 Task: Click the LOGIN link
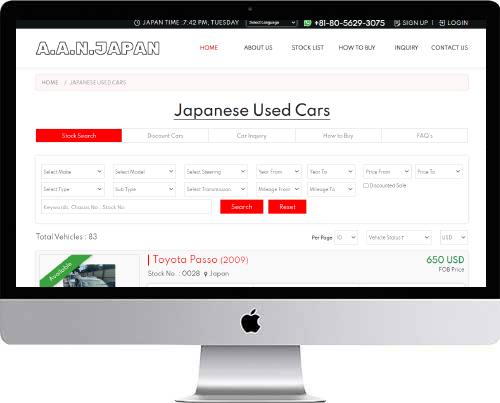[458, 23]
